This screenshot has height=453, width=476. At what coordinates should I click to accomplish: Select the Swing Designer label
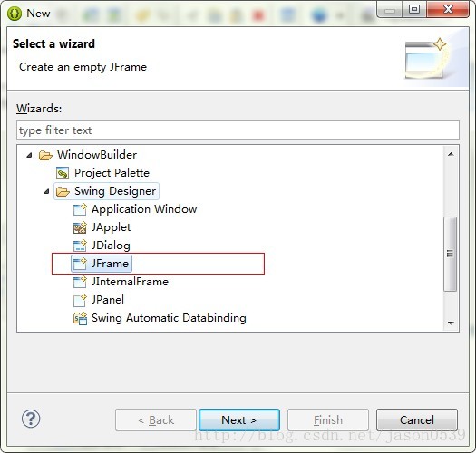pyautogui.click(x=115, y=191)
